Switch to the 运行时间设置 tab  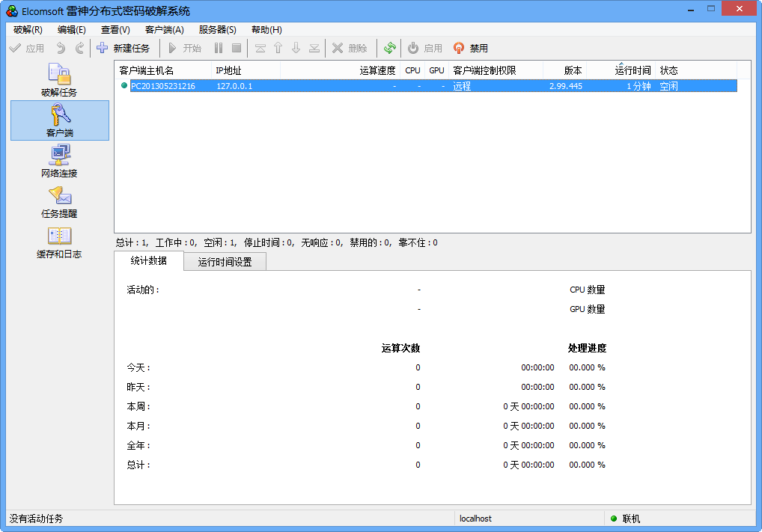coord(224,261)
